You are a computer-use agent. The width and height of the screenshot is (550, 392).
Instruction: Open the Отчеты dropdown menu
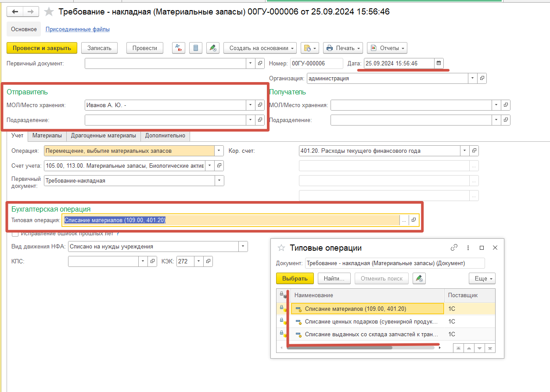click(387, 48)
